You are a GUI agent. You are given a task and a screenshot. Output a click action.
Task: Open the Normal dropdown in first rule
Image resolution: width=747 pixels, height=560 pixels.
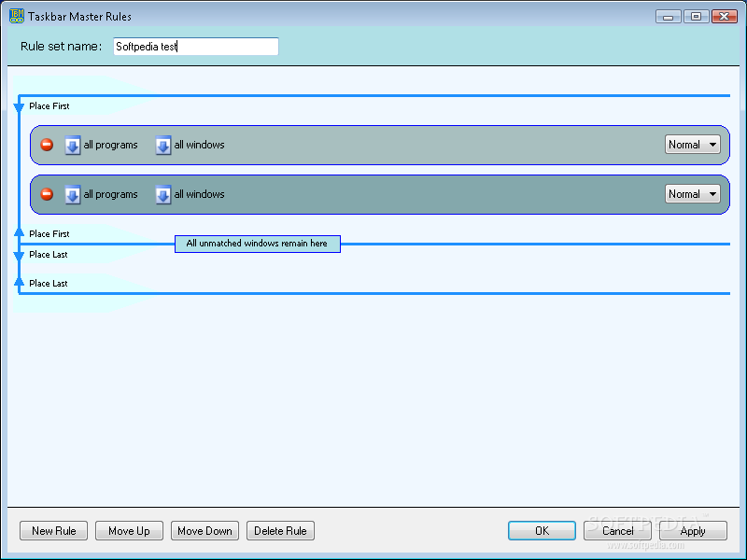coord(692,145)
